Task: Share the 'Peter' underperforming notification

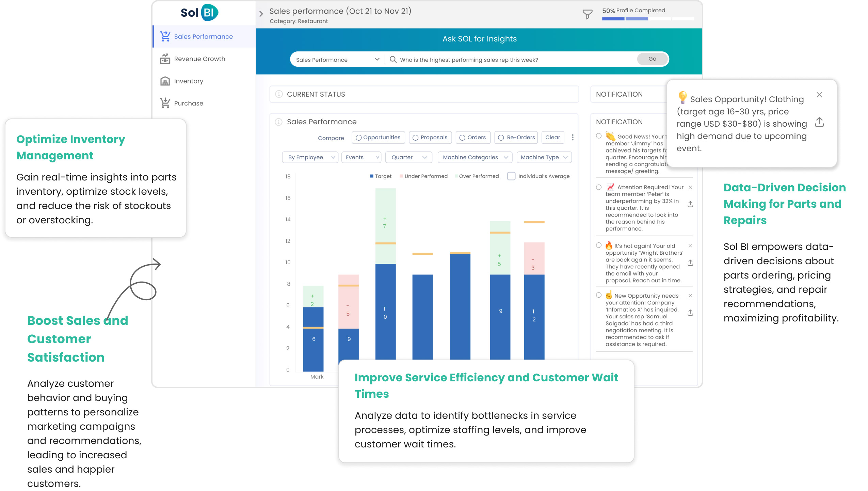Action: (x=690, y=204)
